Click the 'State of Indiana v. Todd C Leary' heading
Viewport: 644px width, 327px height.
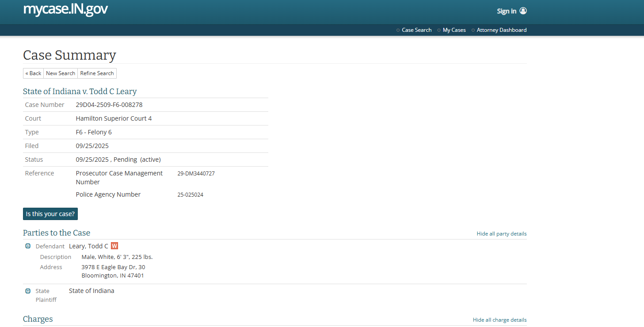click(80, 91)
